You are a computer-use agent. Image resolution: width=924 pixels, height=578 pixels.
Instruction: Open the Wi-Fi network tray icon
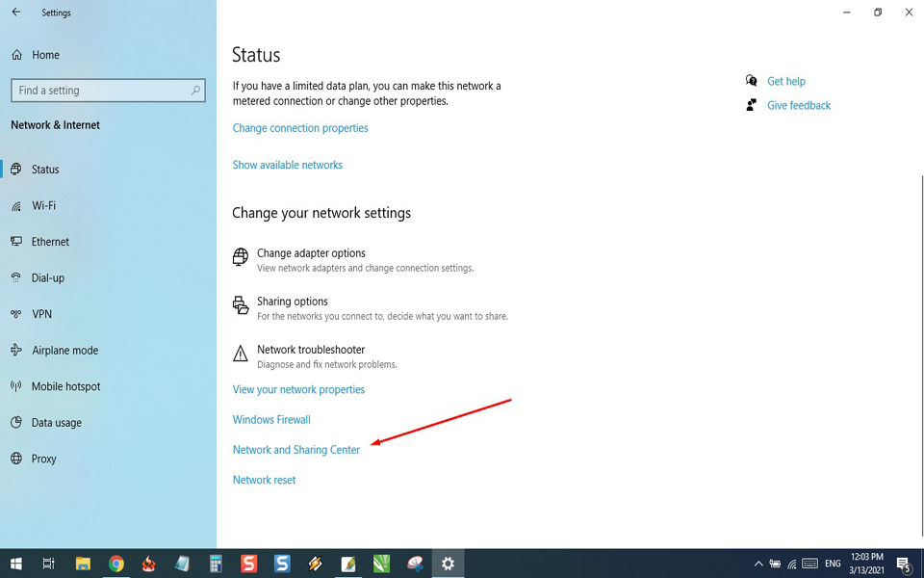792,564
